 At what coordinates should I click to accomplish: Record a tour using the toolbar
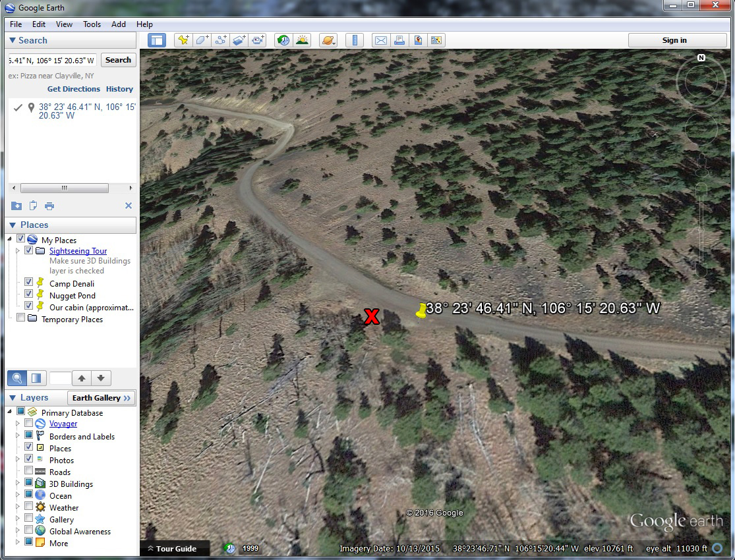point(257,40)
